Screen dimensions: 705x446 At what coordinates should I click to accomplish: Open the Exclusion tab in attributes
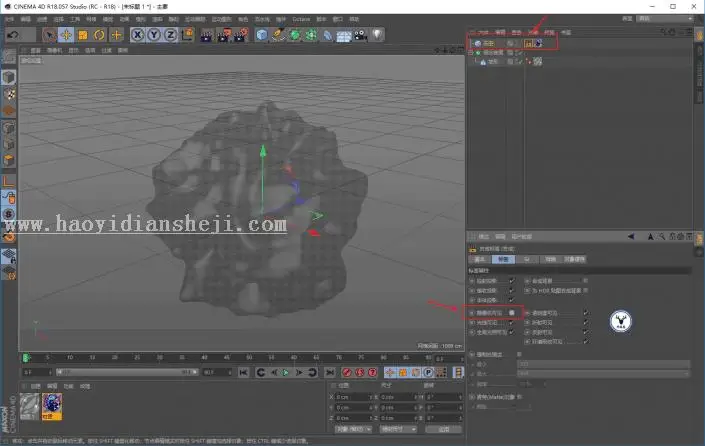550,259
